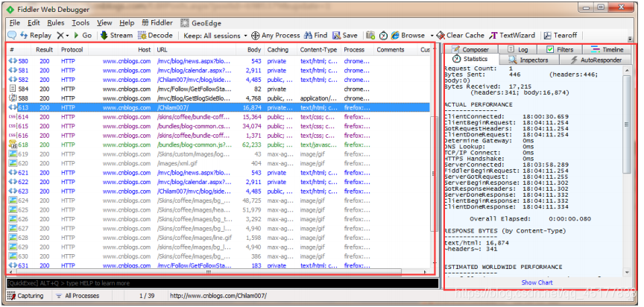The width and height of the screenshot is (644, 307).
Task: Click the Any Process target picker
Action: [276, 35]
